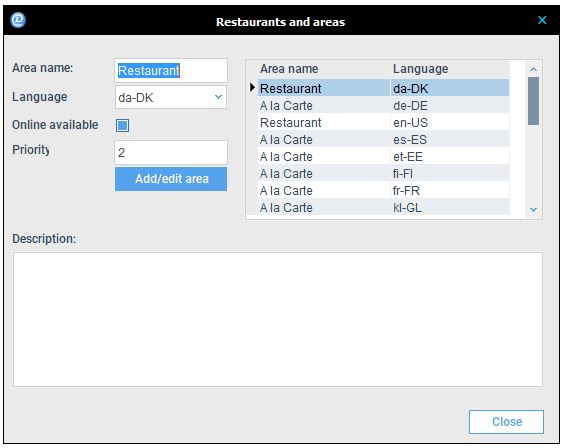Toggle the Online available checkbox
The height and width of the screenshot is (448, 565).
(x=123, y=125)
